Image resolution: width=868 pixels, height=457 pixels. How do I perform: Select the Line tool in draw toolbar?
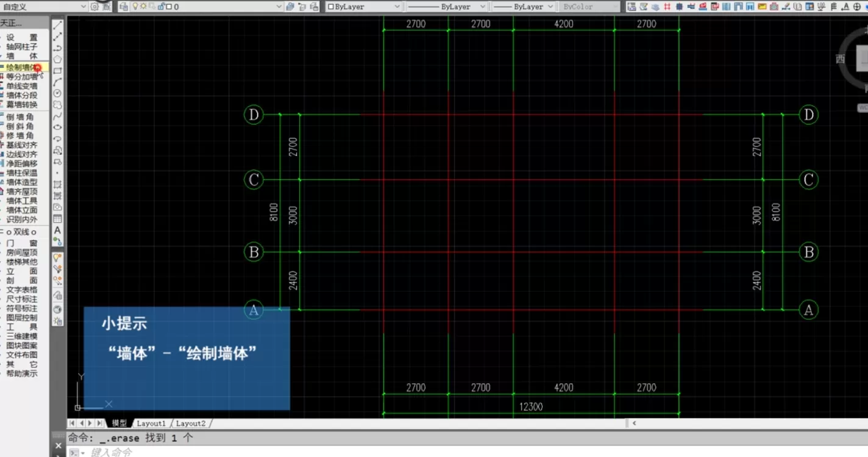point(57,25)
